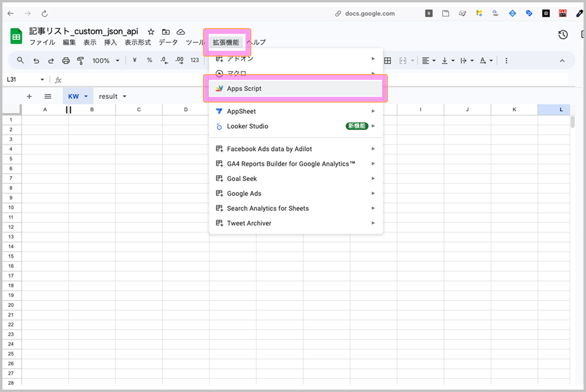Apply percent number format

pos(150,60)
